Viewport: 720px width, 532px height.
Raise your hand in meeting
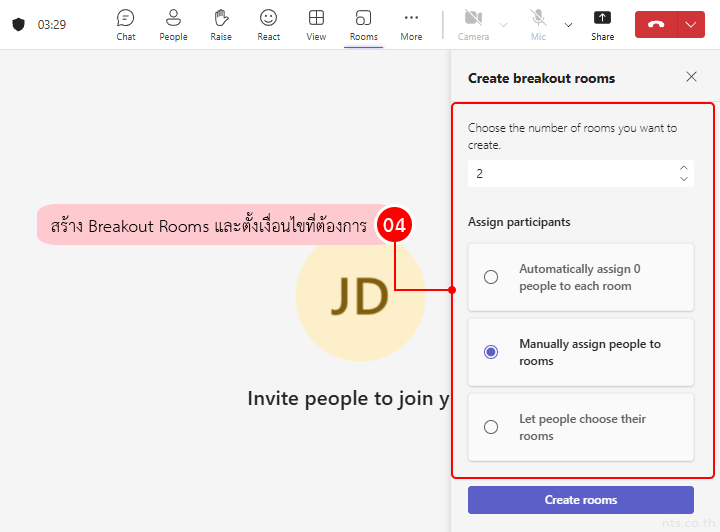[x=221, y=24]
